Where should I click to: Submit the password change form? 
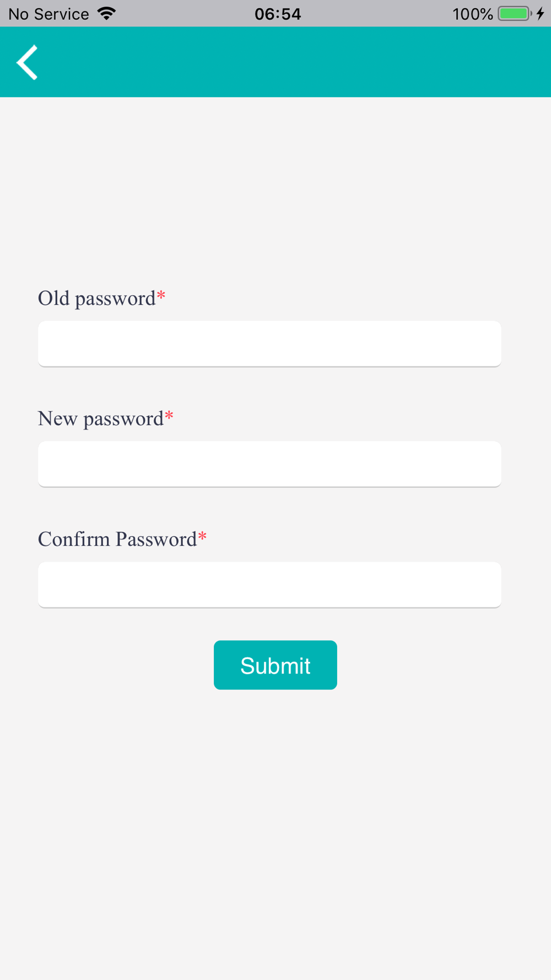(x=275, y=665)
